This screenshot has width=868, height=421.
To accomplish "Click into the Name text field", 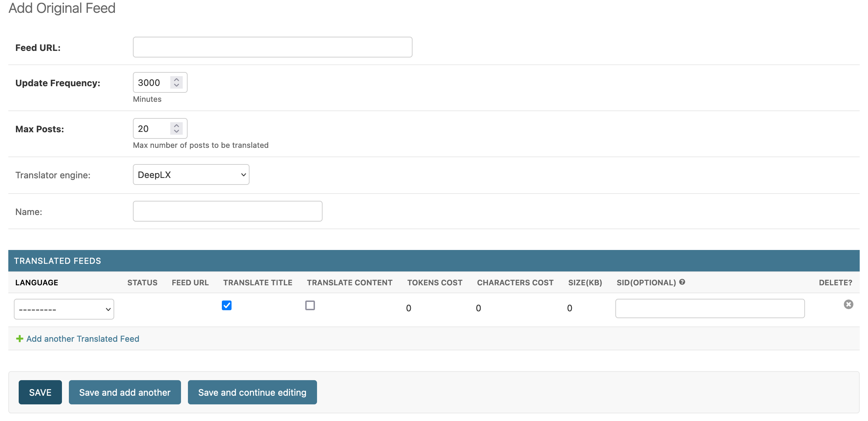I will click(x=227, y=211).
